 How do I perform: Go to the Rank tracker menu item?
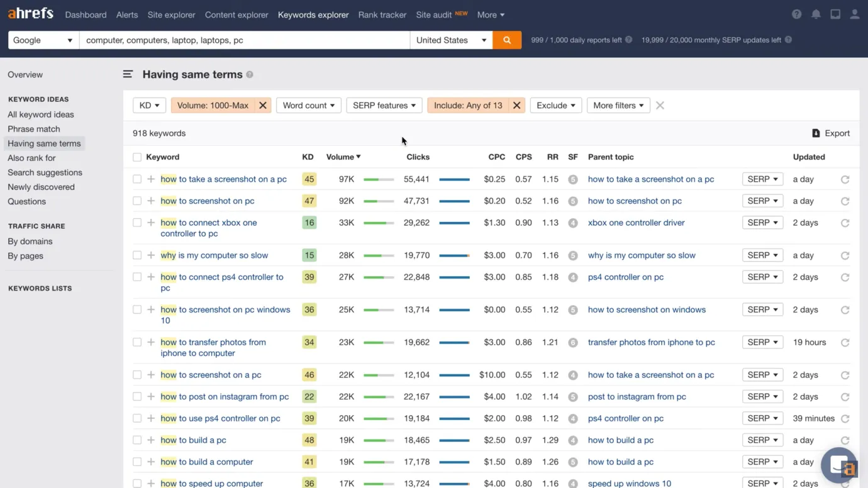[382, 14]
